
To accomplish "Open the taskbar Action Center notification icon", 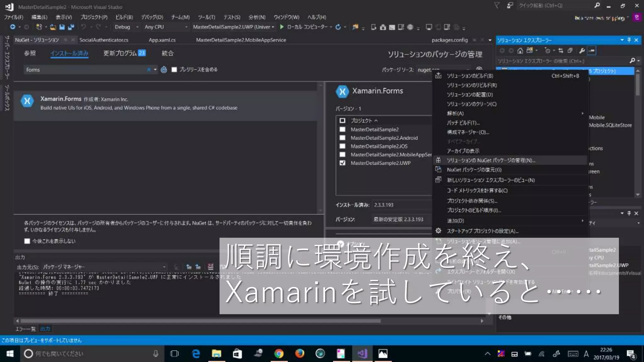I will pos(631,354).
